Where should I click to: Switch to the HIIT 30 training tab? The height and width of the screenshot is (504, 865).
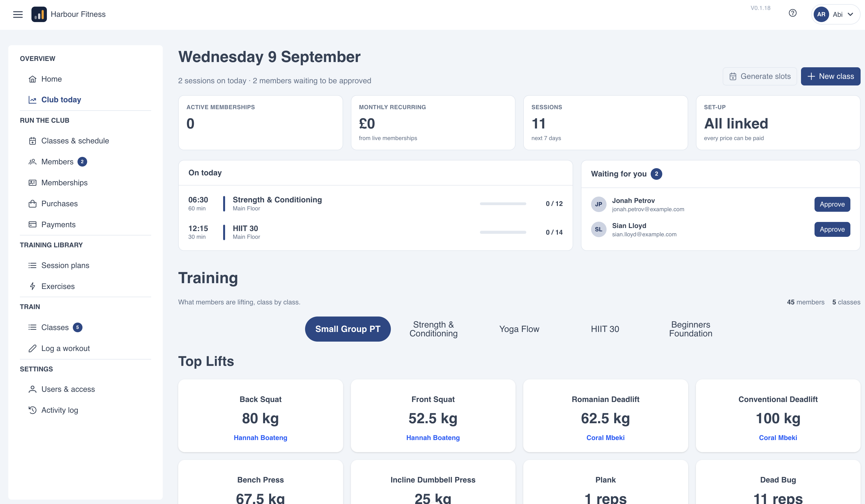point(605,329)
